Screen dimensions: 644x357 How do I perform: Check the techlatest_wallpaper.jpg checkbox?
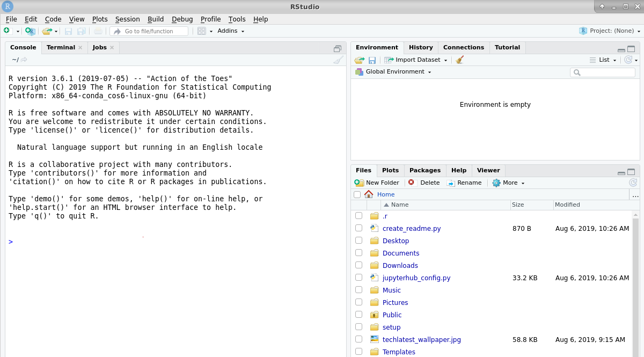coord(358,339)
